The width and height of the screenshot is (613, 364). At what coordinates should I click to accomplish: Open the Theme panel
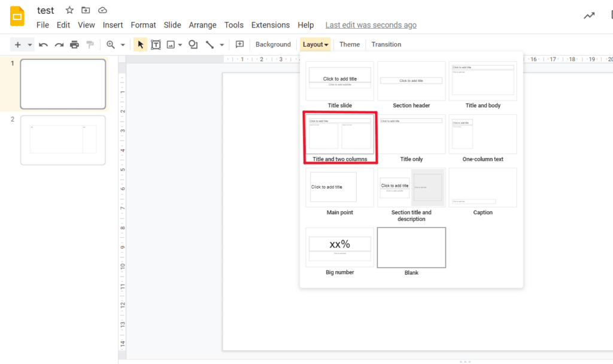pyautogui.click(x=350, y=44)
